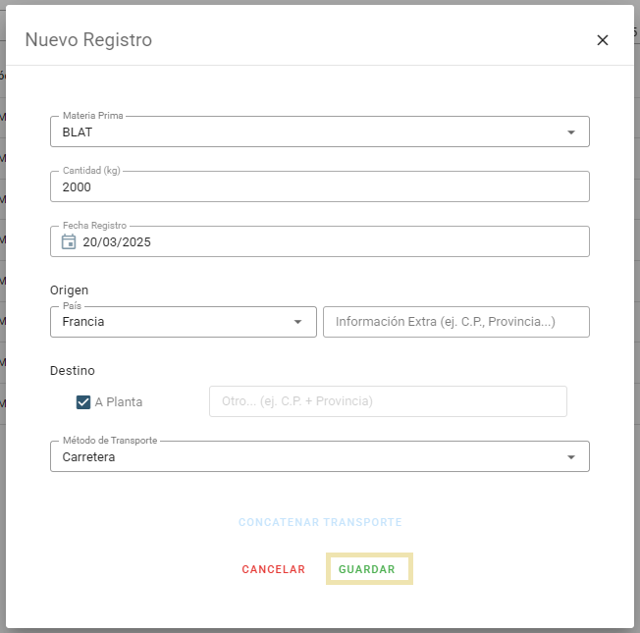Open the calendar picker icon
The width and height of the screenshot is (640, 633).
pyautogui.click(x=69, y=241)
